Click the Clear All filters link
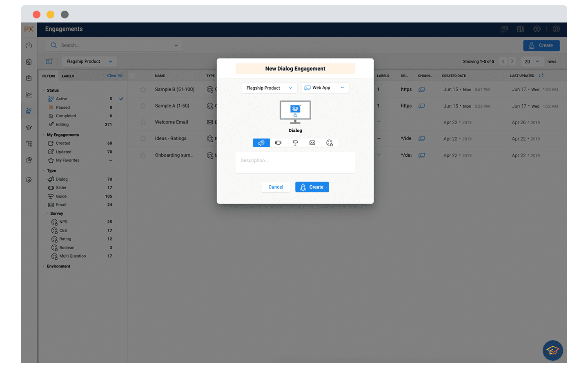This screenshot has height=368, width=588. (114, 76)
